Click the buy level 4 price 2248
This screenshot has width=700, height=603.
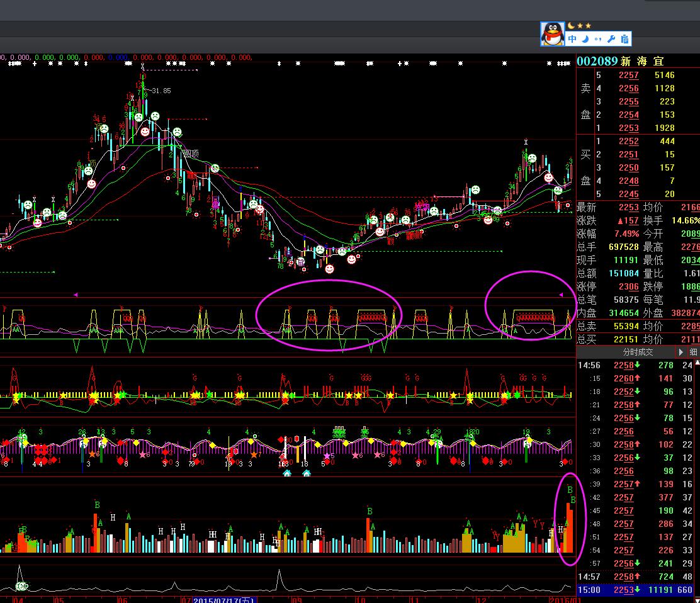[629, 181]
